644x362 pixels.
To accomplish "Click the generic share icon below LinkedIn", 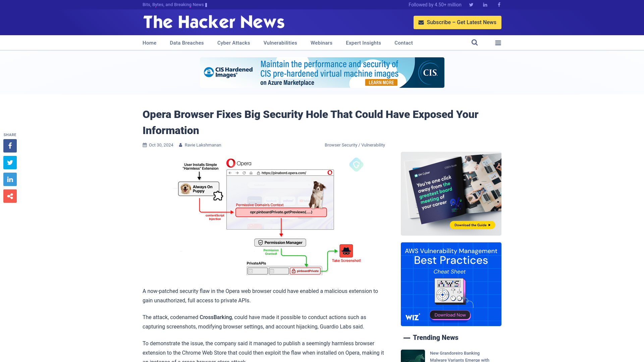I will [10, 196].
